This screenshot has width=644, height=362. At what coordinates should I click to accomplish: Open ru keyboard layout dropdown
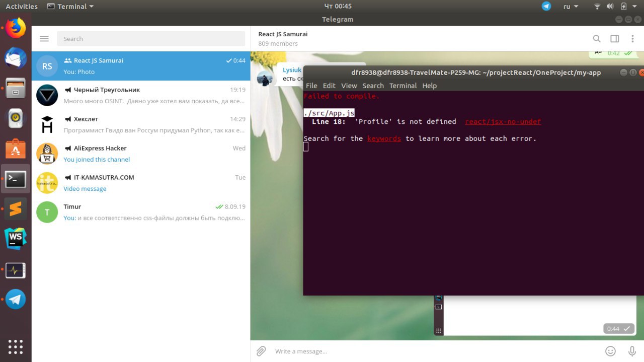(571, 6)
